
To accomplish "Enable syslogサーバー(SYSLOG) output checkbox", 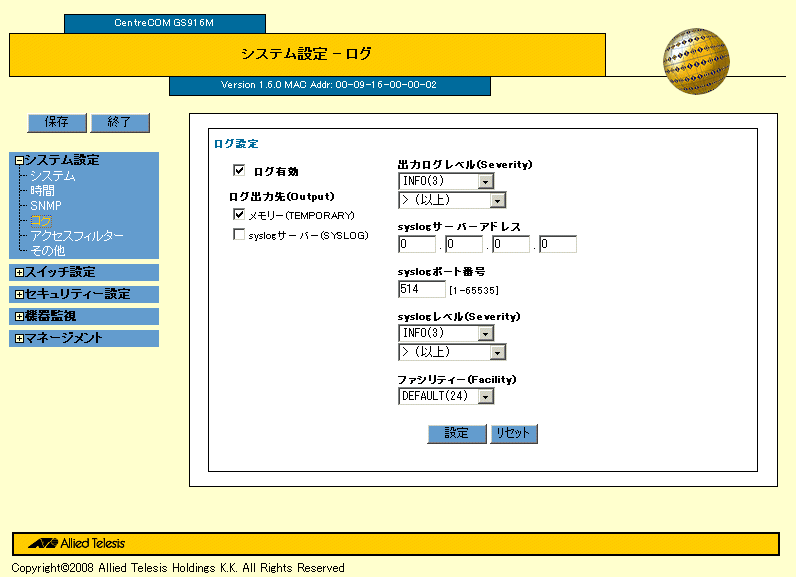I will click(x=239, y=235).
